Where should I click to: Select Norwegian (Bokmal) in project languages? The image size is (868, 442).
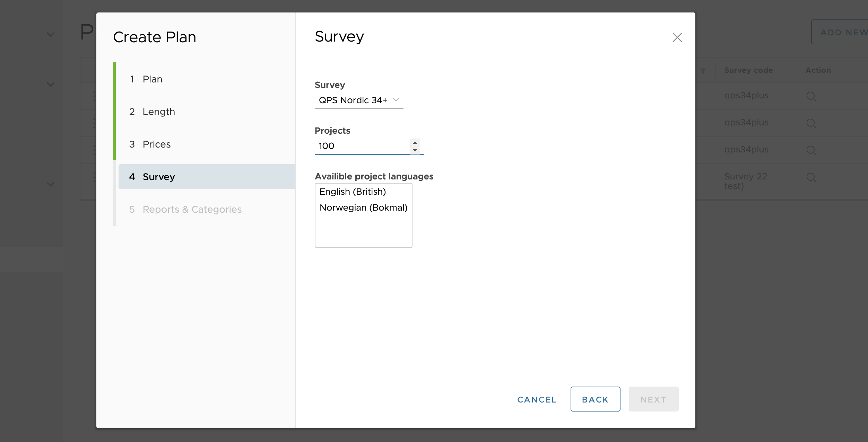(x=363, y=207)
